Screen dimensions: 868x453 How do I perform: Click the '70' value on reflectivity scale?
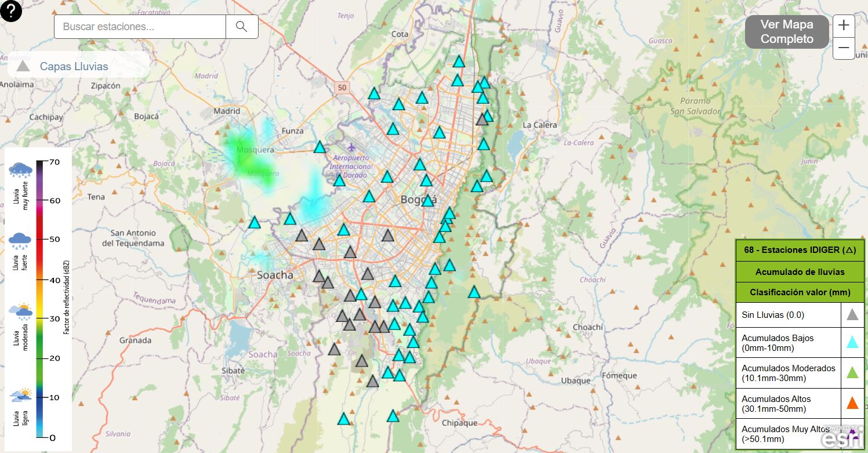53,162
